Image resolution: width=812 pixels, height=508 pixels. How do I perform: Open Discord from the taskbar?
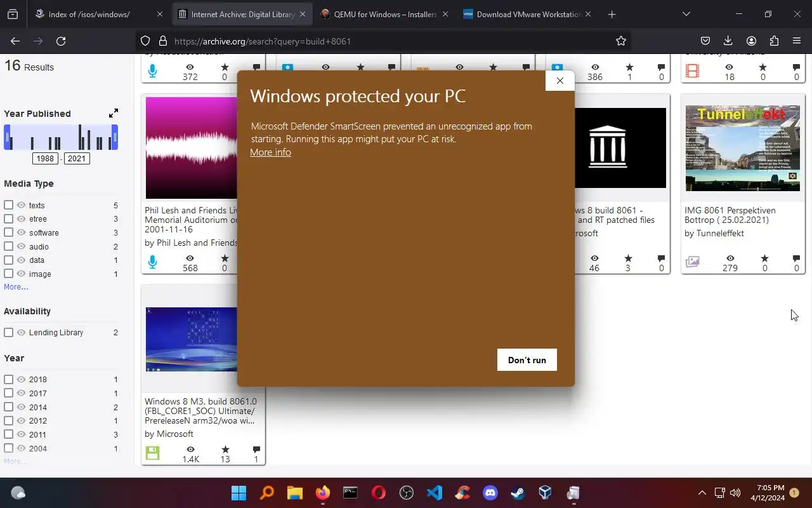click(x=490, y=493)
